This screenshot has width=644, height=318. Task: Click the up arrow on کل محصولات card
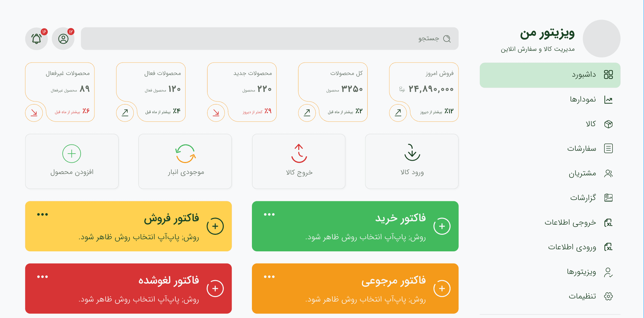coord(307,113)
